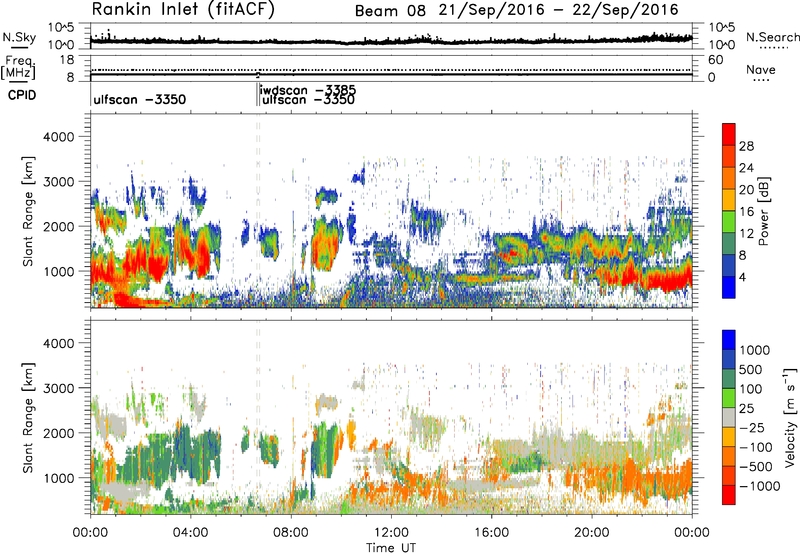
Task: Click the 'Rankin Inlet (fitACF)' plot title
Action: click(183, 10)
